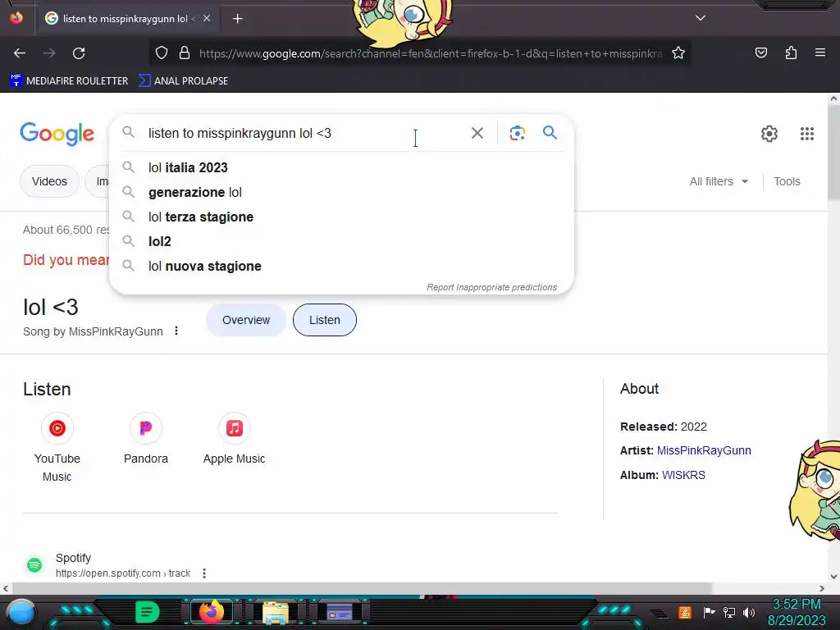Open the Spotify result options dots

pos(204,573)
